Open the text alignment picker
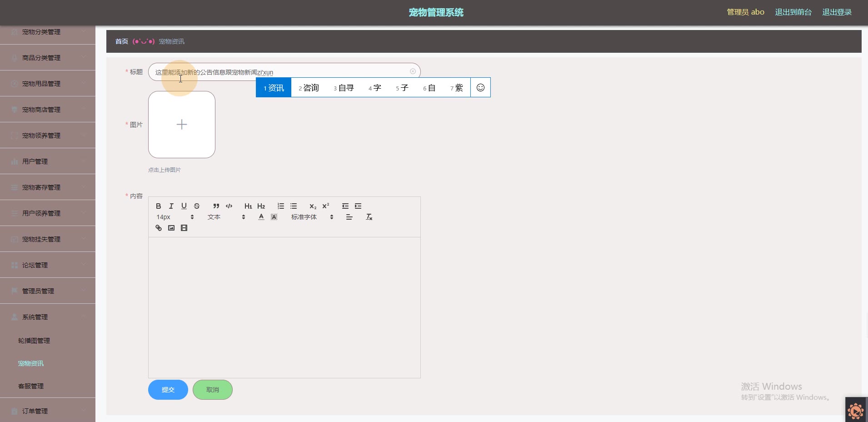Image resolution: width=868 pixels, height=422 pixels. 349,217
